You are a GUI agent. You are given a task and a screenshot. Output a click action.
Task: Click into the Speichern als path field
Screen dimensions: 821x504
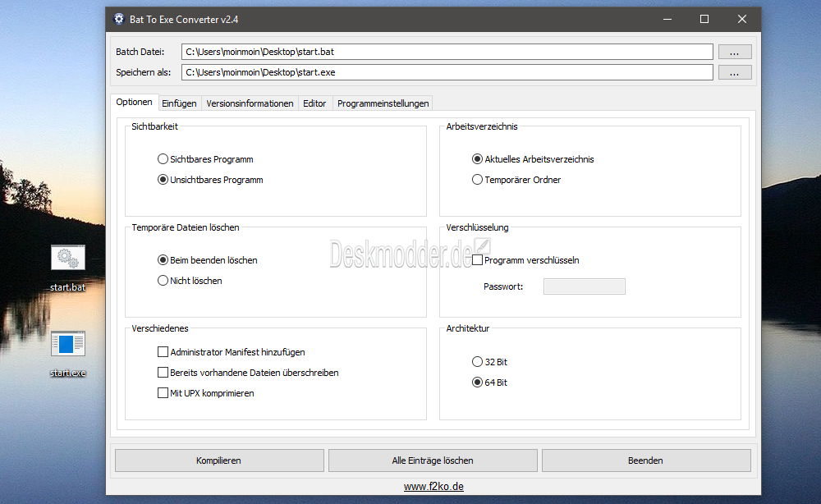(447, 72)
